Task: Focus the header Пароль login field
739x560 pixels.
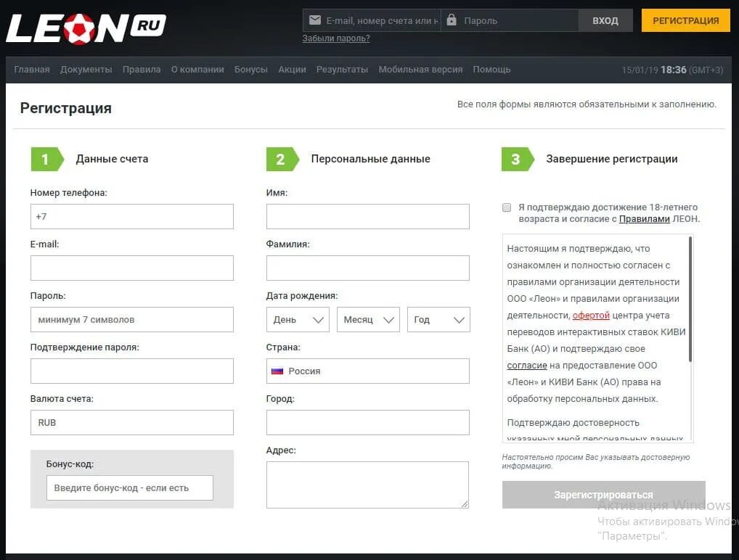Action: [x=510, y=20]
